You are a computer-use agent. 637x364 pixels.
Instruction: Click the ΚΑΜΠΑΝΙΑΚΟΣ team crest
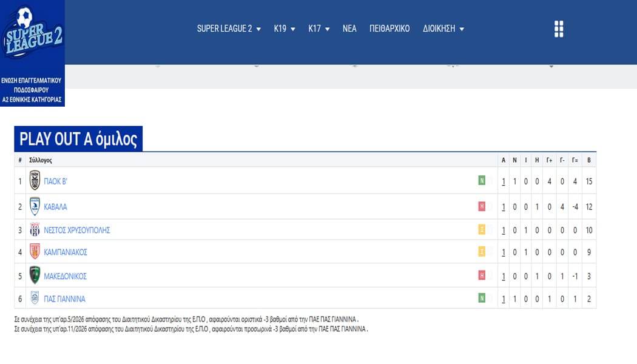(35, 252)
